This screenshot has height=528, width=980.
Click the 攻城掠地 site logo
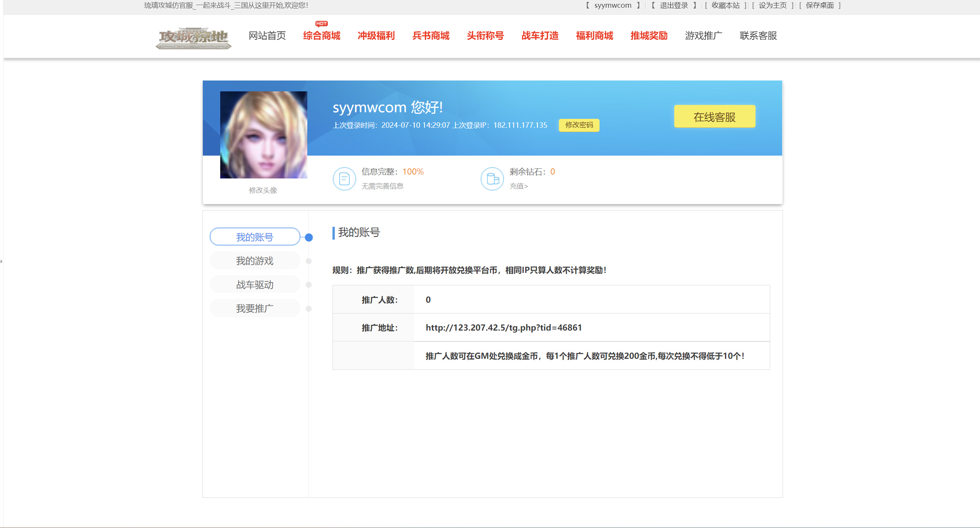(194, 38)
